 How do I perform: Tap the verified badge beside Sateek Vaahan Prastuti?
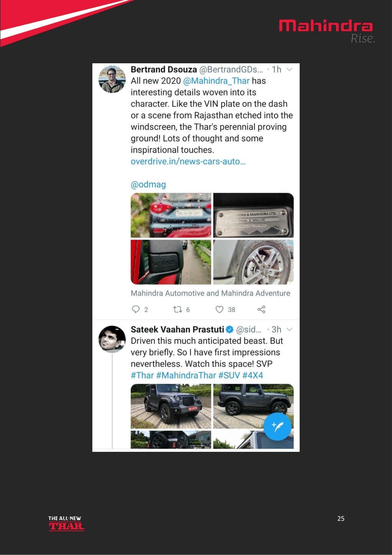[230, 329]
